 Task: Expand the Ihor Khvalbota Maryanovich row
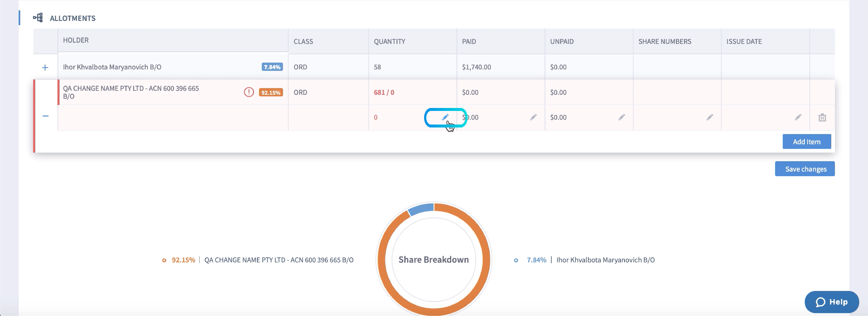(45, 67)
